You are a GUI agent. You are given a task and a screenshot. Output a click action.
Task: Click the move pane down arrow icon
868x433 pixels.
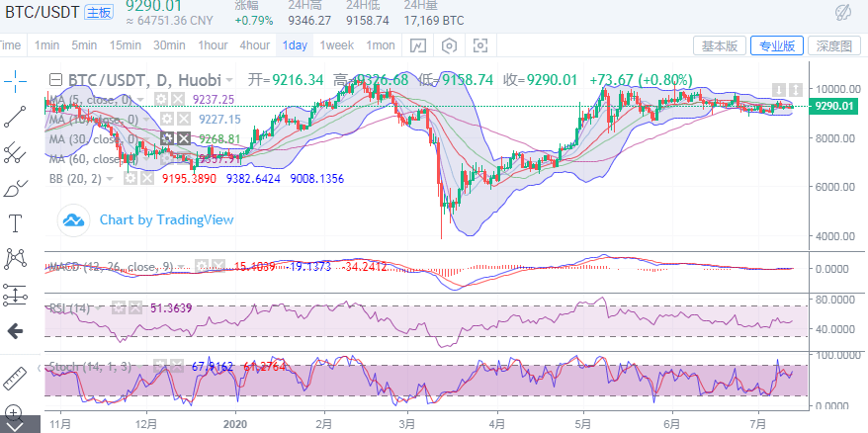pyautogui.click(x=779, y=89)
